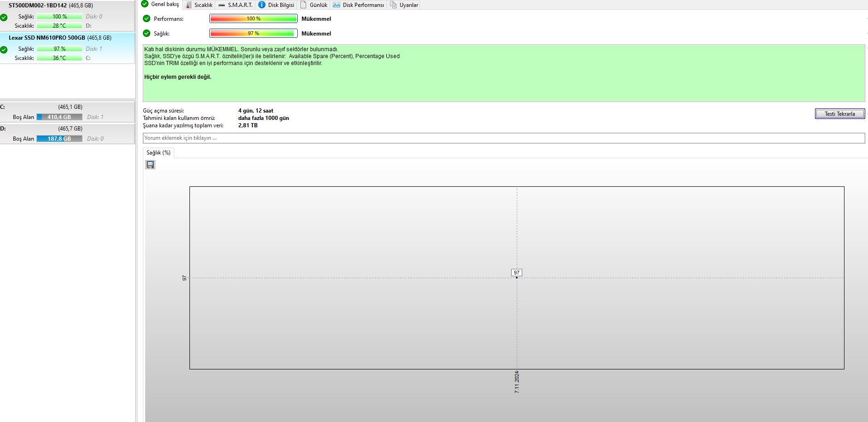Open the Genel bakış tab

[160, 5]
